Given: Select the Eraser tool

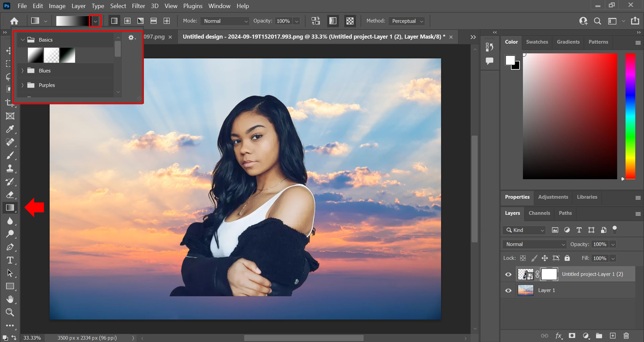Looking at the screenshot, I should 10,194.
